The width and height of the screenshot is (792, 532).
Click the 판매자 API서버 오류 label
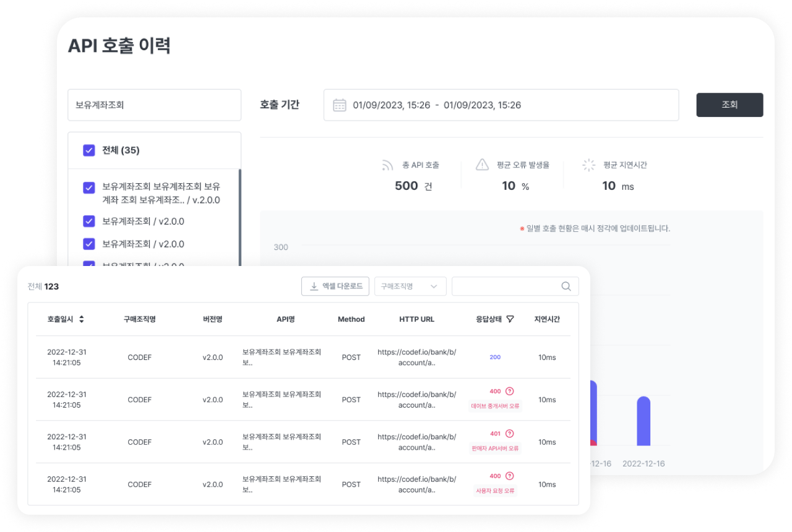tap(495, 448)
